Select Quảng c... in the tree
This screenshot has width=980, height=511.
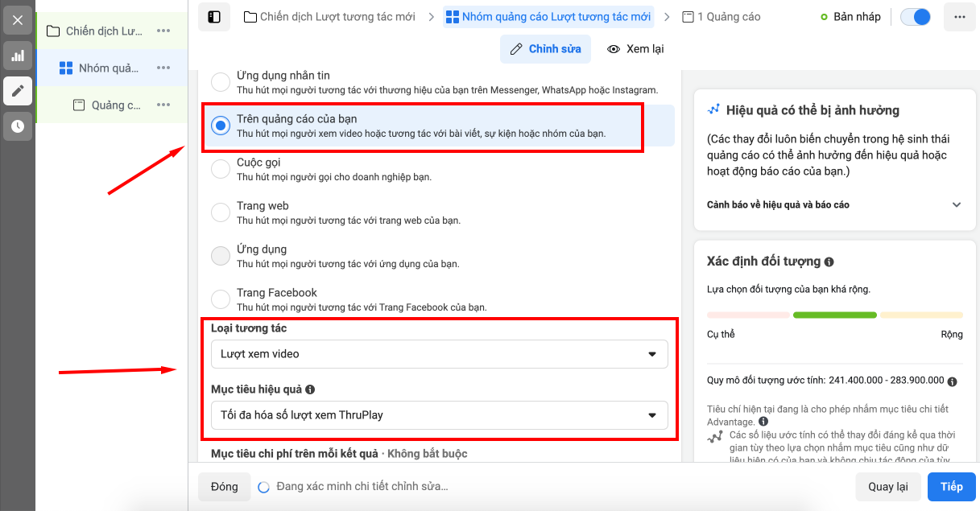point(116,105)
